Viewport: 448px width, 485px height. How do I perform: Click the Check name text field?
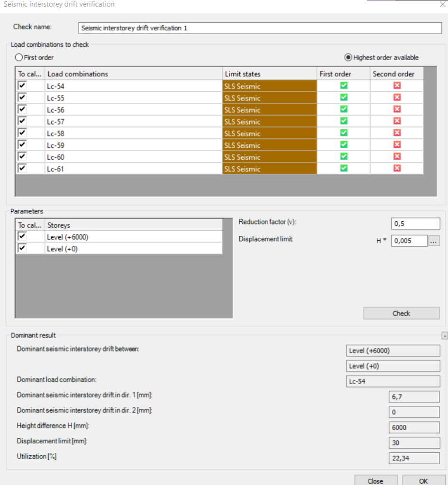260,28
